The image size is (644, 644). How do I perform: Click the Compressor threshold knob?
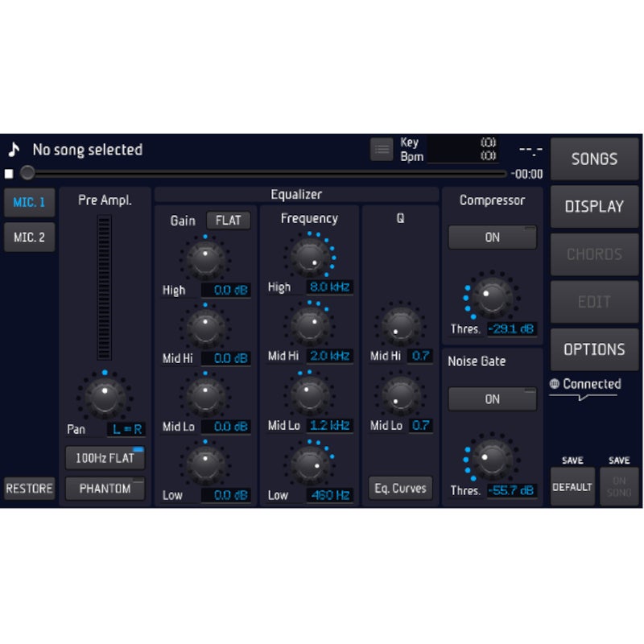492,298
